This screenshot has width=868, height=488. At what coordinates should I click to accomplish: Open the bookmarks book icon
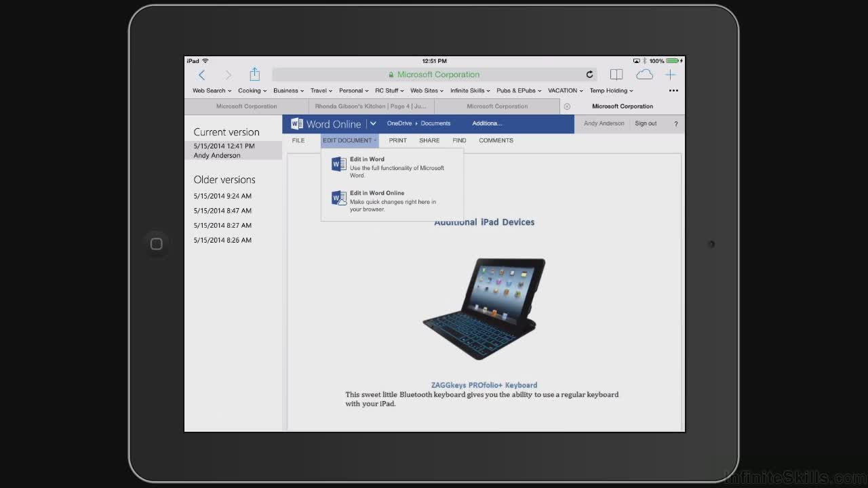click(616, 75)
